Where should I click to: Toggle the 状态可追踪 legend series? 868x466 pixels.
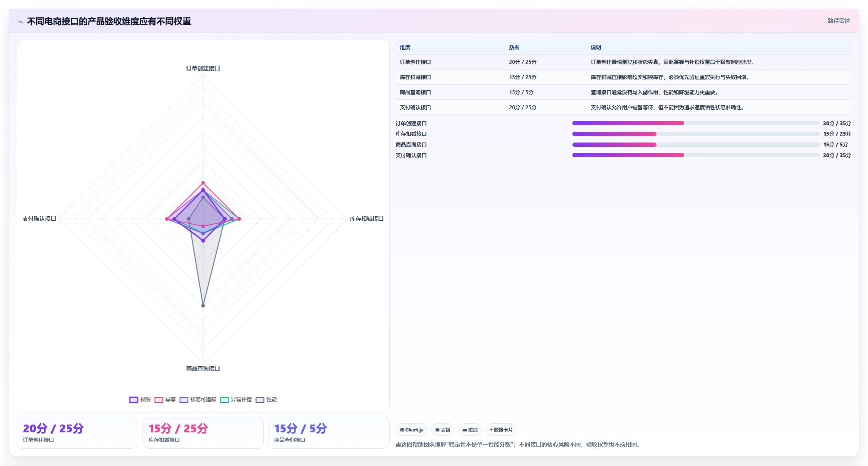(198, 399)
